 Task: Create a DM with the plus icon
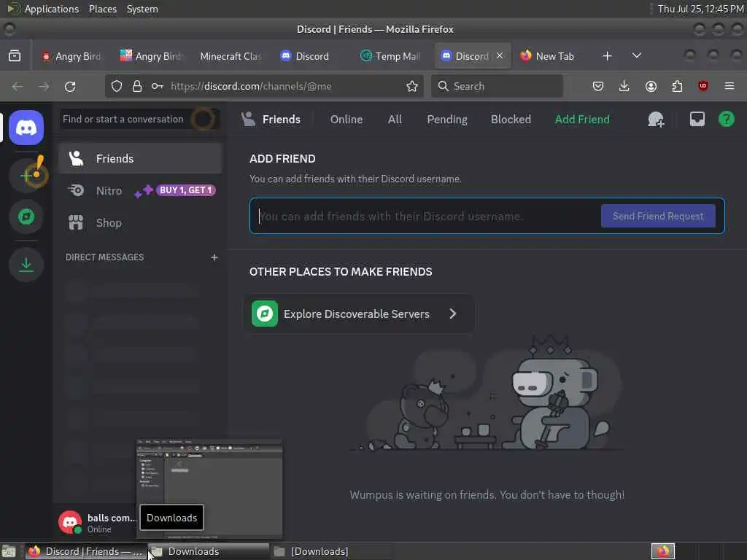pyautogui.click(x=214, y=257)
